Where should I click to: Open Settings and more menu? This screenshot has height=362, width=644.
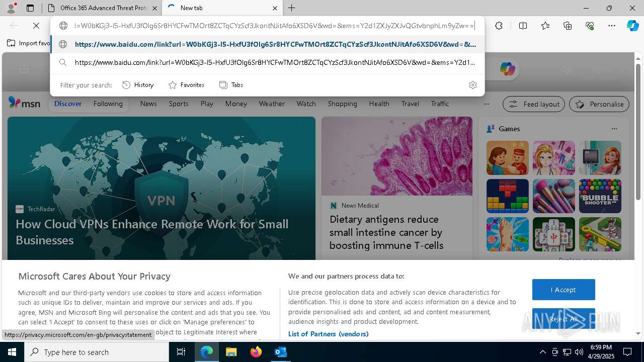[x=612, y=26]
